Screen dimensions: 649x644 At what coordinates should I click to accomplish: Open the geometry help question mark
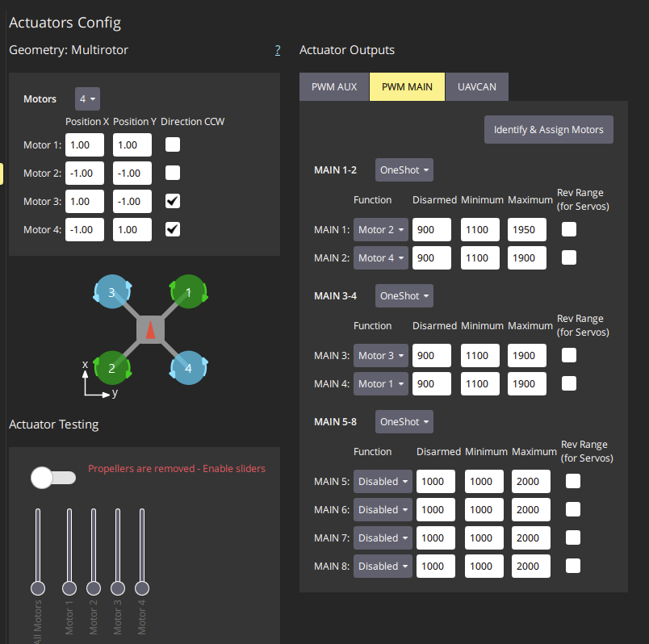coord(278,50)
